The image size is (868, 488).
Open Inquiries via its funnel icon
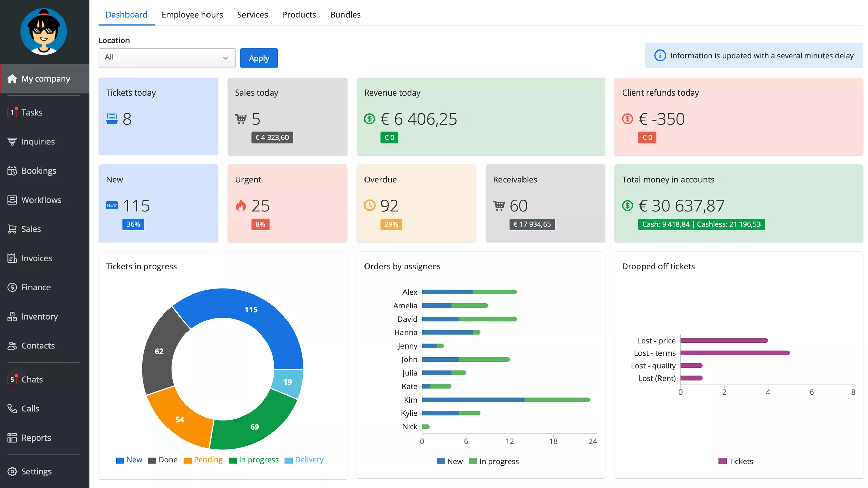(x=12, y=142)
